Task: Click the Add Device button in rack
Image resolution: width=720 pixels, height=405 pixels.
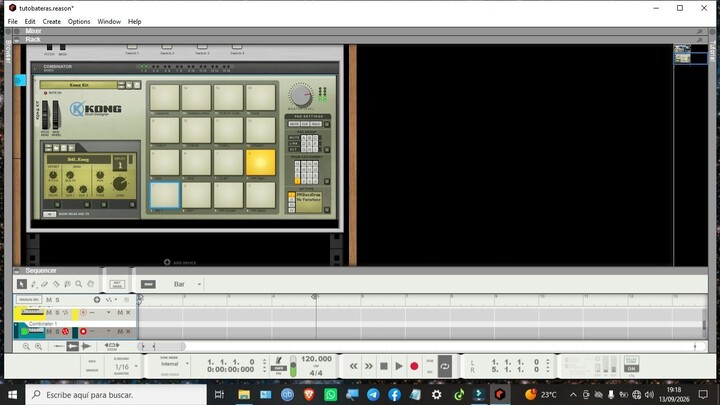Action: [180, 263]
